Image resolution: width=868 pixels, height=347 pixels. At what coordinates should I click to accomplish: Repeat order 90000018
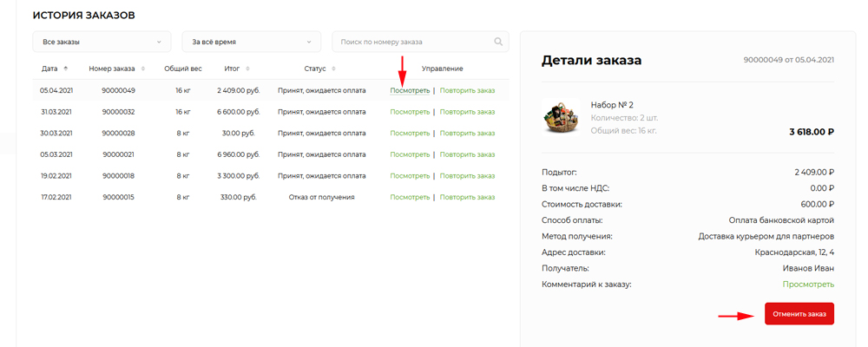467,176
